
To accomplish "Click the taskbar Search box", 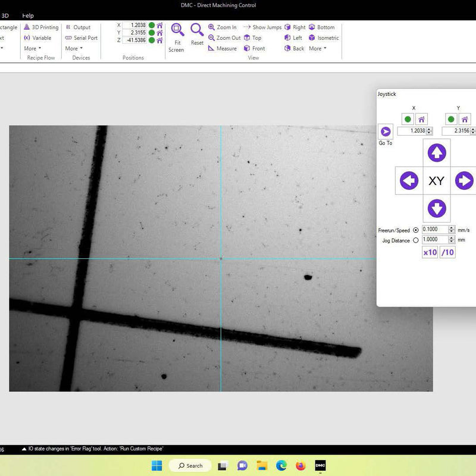I will [x=190, y=465].
